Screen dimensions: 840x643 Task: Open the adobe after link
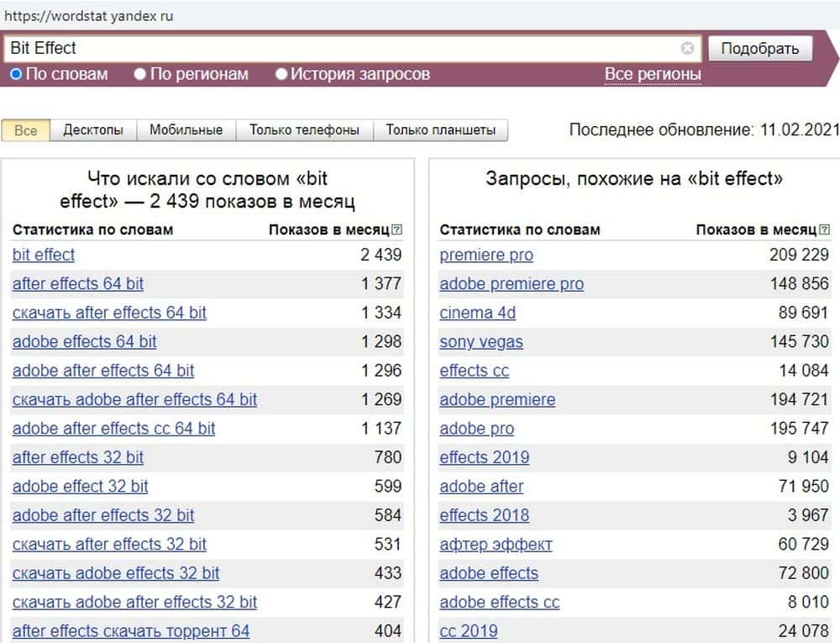[481, 487]
